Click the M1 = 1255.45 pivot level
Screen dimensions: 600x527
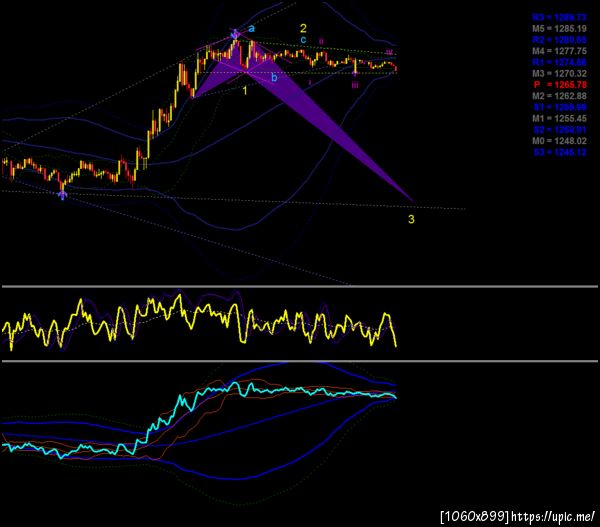tap(559, 119)
